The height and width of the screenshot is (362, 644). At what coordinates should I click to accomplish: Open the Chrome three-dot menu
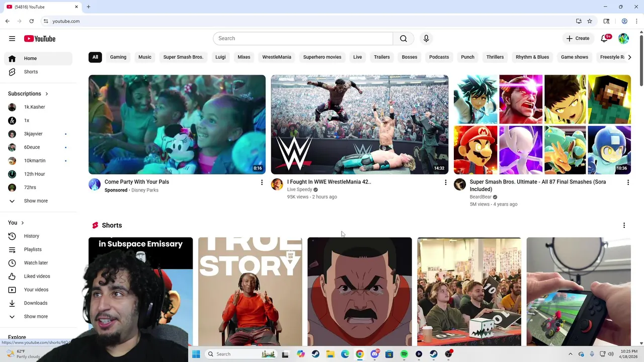tap(636, 21)
